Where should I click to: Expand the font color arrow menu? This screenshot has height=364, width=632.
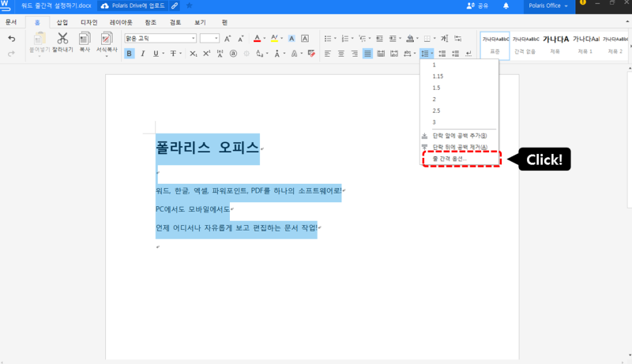(x=265, y=39)
